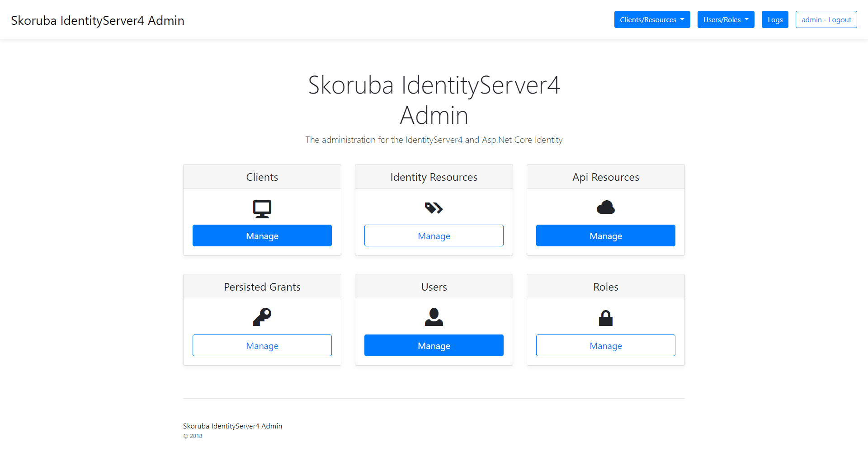This screenshot has width=868, height=452.
Task: Open the Logs page
Action: (775, 19)
